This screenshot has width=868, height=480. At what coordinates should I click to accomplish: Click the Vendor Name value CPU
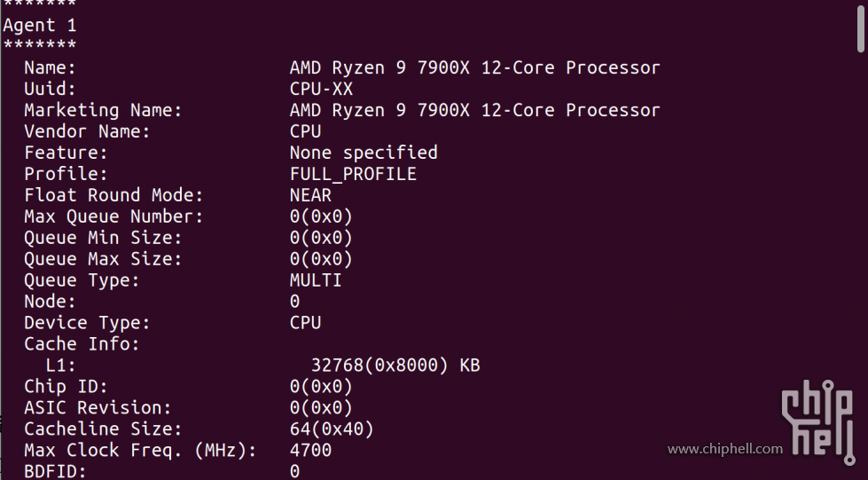coord(305,131)
